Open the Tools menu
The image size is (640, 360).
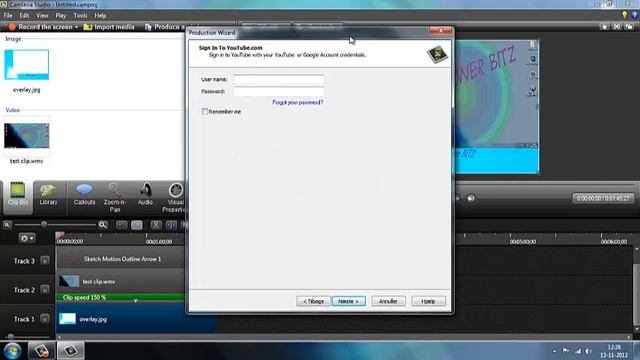pos(80,16)
